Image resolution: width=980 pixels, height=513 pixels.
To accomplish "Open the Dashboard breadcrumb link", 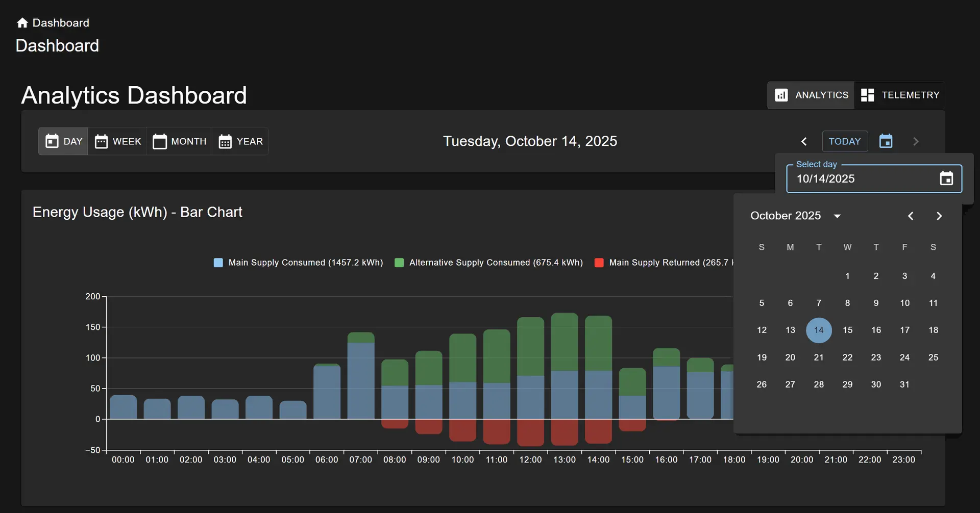I will (61, 23).
